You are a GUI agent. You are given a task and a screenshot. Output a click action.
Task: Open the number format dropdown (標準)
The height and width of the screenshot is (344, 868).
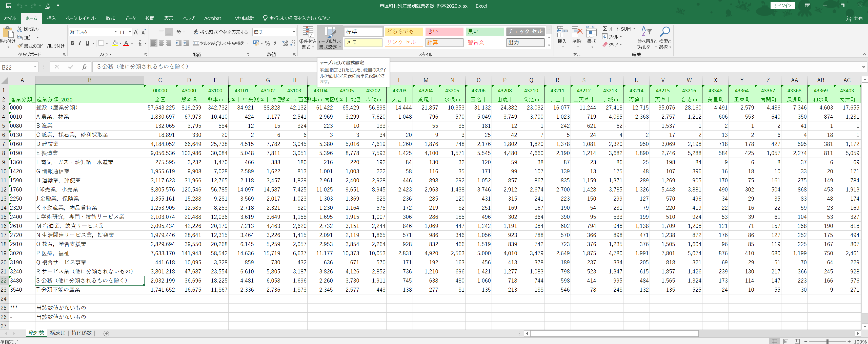coord(294,32)
